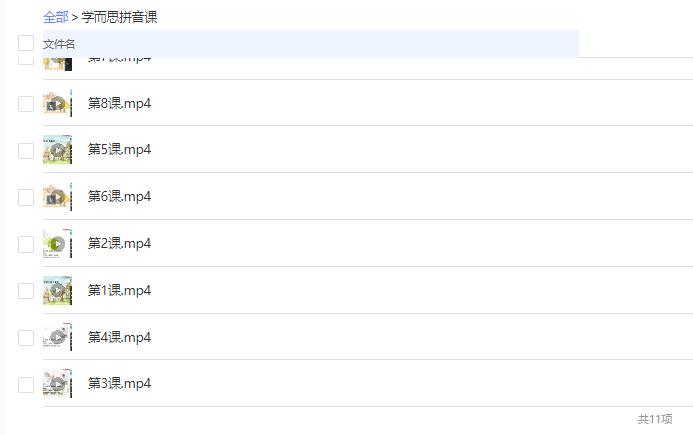The height and width of the screenshot is (435, 693).
Task: Check the box for 第8课.mp4
Action: [x=26, y=104]
